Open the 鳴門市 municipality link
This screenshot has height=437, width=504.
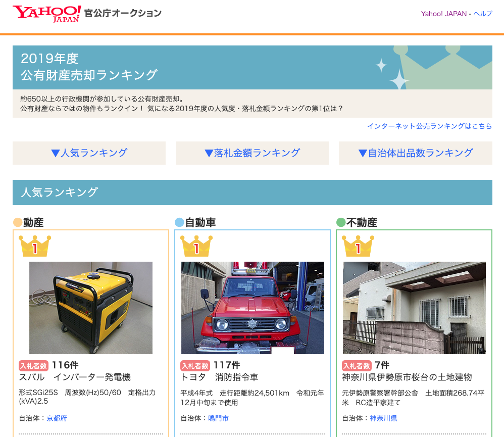(x=218, y=418)
